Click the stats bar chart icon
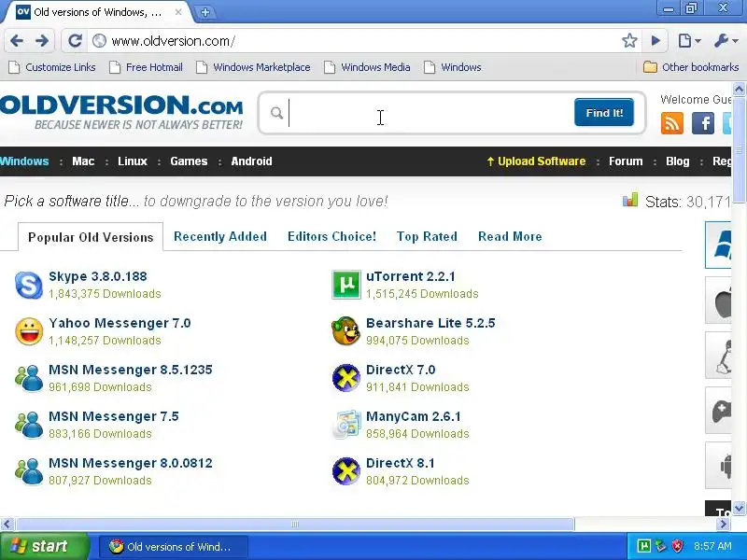This screenshot has height=560, width=747. [x=629, y=200]
